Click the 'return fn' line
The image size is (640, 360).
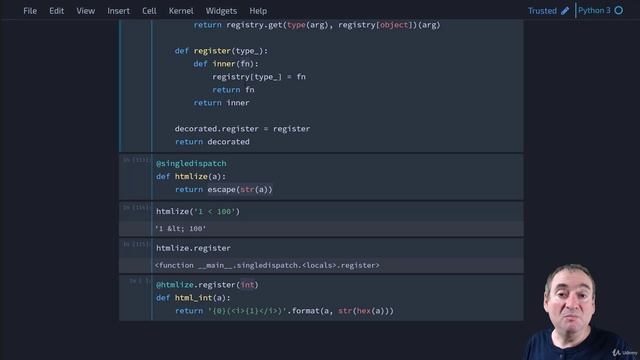point(233,90)
